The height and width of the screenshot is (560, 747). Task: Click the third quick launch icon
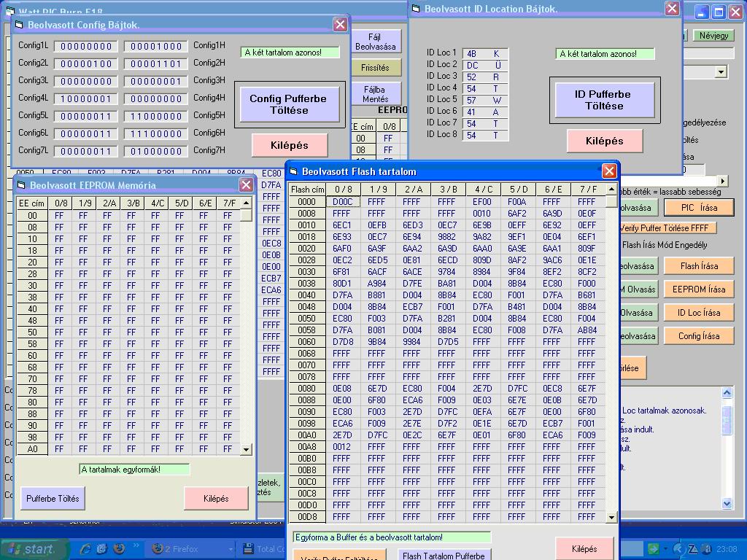coord(119,548)
